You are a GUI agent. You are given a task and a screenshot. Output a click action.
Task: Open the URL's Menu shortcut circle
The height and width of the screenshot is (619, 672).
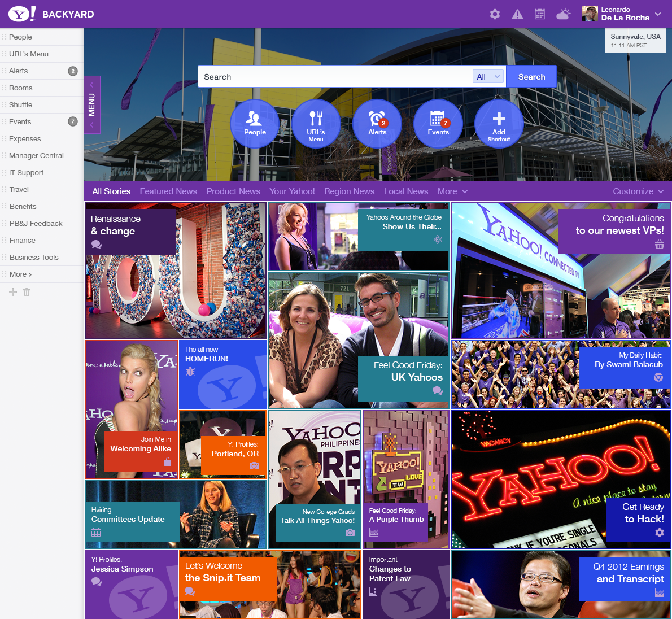[316, 124]
